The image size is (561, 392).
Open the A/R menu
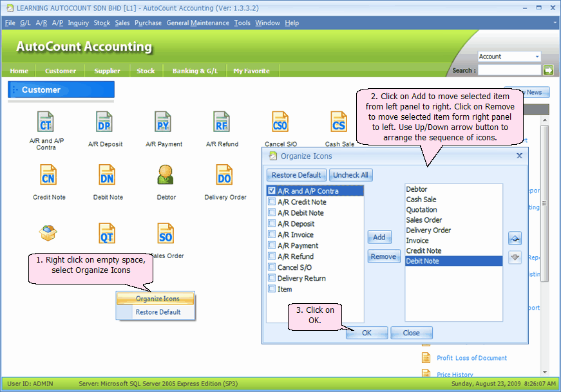tap(41, 23)
